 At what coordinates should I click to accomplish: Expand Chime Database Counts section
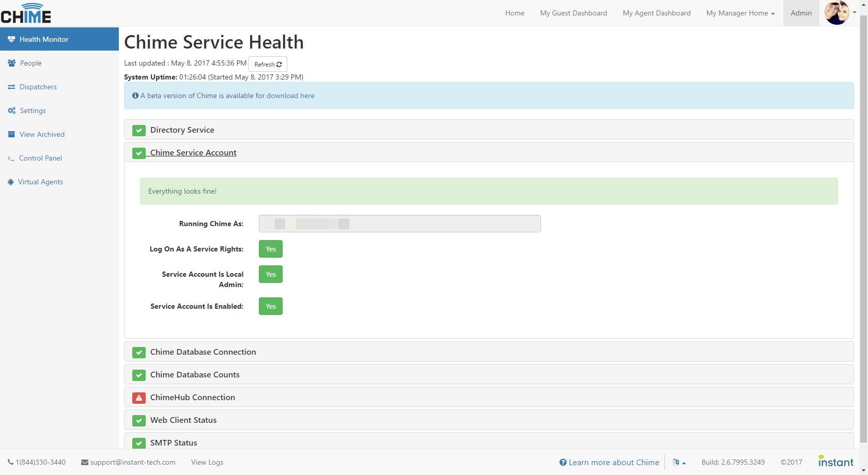tap(489, 374)
